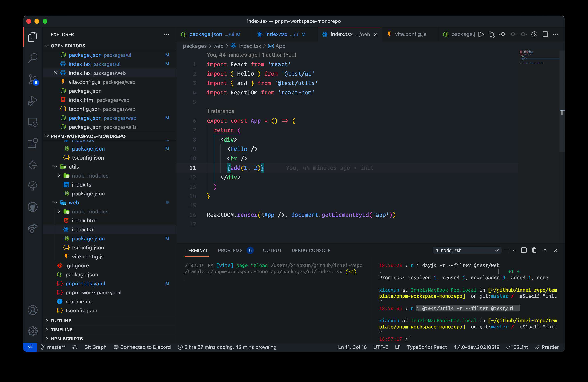Maximize the terminal panel with up chevron
The width and height of the screenshot is (588, 382).
(x=545, y=250)
